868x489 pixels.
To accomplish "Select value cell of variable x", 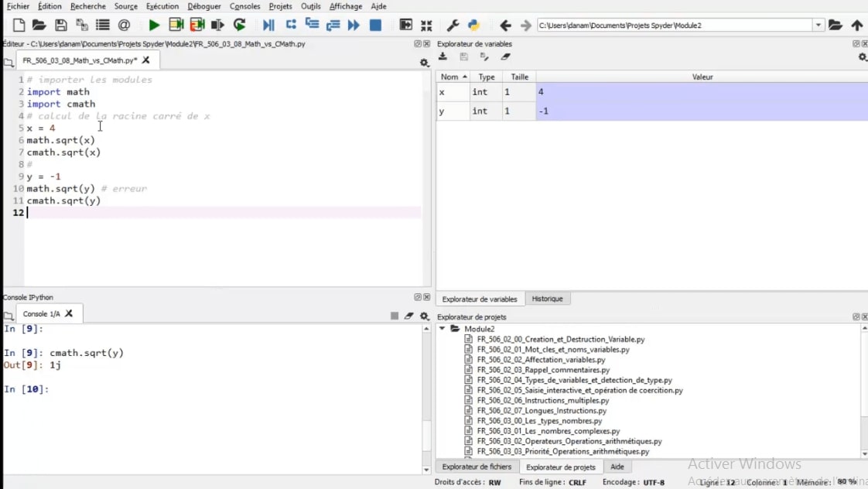I will 702,92.
